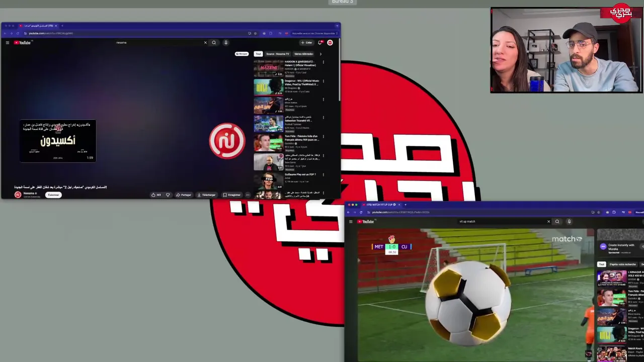
Task: Open the HAROON X MEGBEATZ Hatem thumbnail
Action: point(268,68)
